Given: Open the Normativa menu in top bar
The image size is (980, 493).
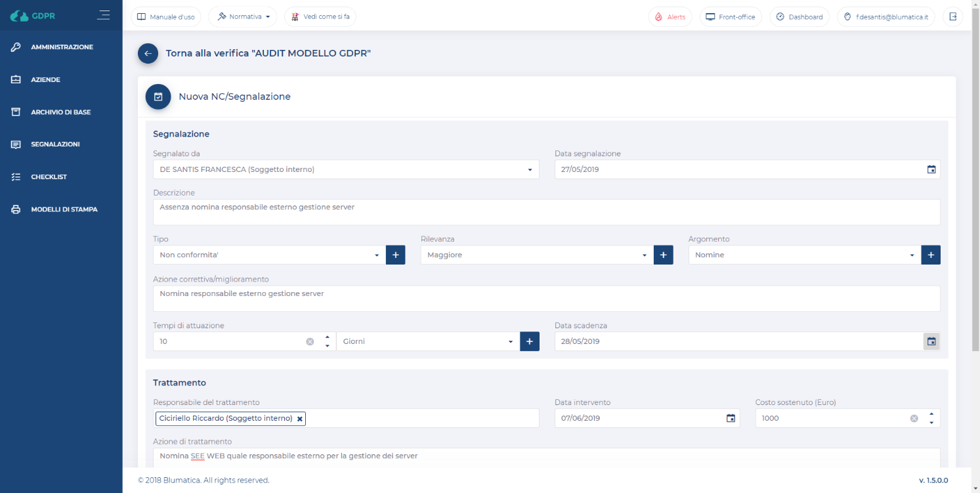Looking at the screenshot, I should point(243,17).
